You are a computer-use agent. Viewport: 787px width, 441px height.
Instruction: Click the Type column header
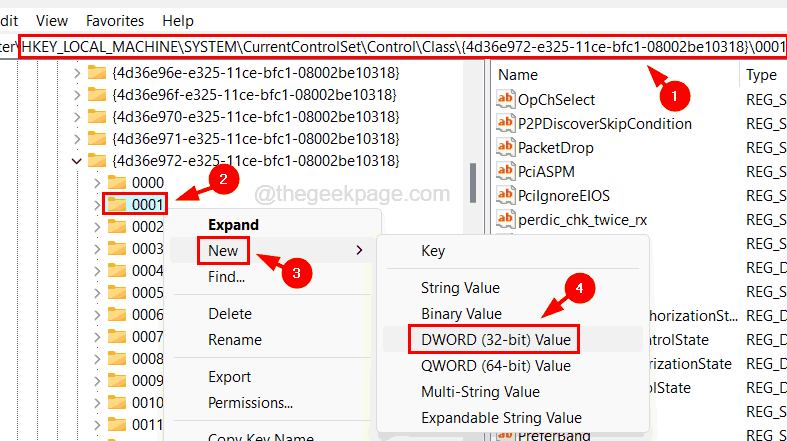(762, 75)
